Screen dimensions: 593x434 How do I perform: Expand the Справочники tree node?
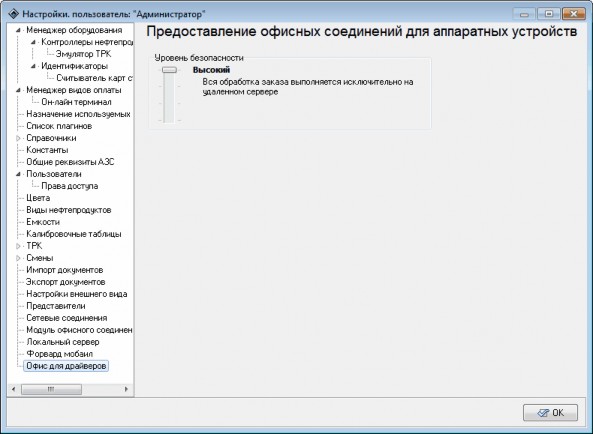[x=18, y=138]
